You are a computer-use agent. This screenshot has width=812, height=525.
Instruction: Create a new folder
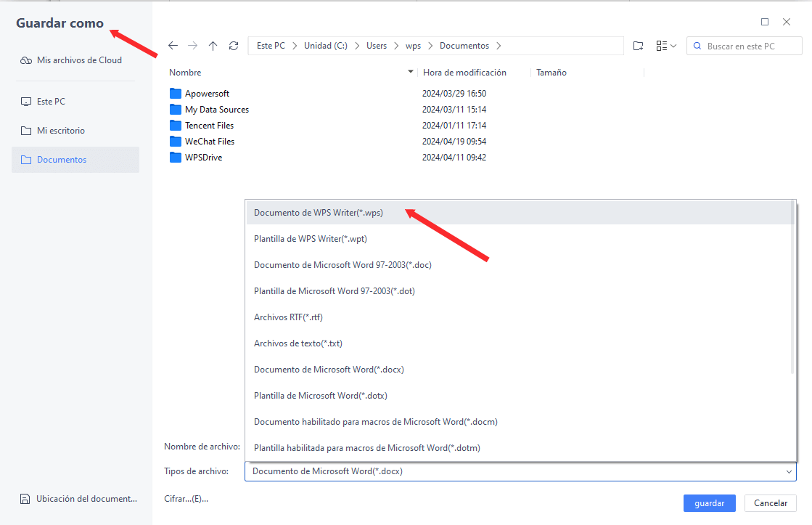tap(639, 46)
